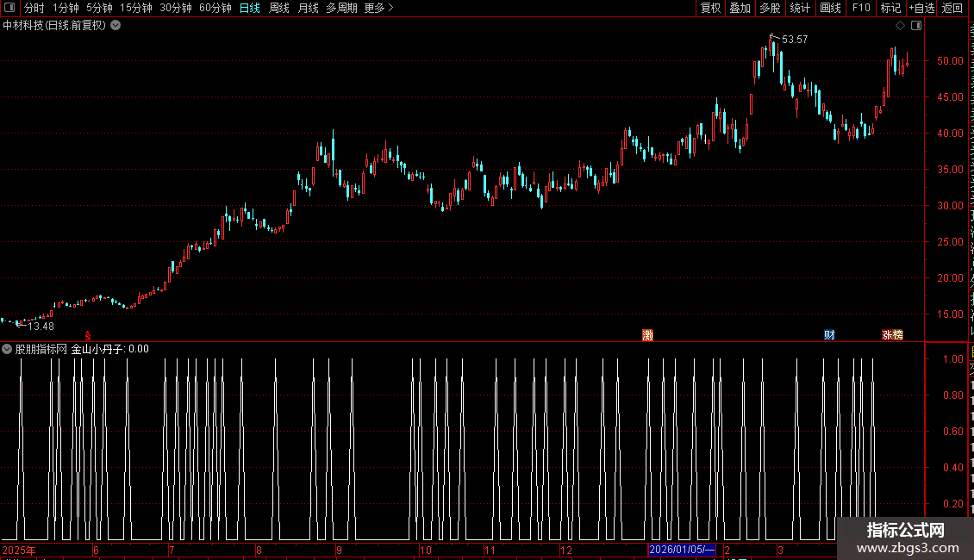Click the 激 event marker on chart
This screenshot has width=974, height=560.
click(x=648, y=335)
